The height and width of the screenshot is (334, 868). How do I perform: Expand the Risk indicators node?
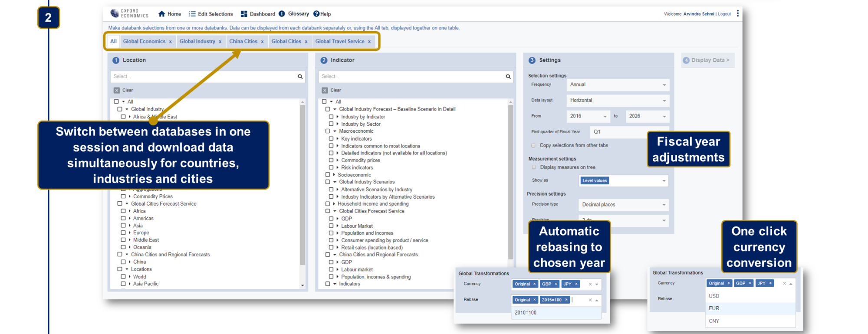point(337,167)
